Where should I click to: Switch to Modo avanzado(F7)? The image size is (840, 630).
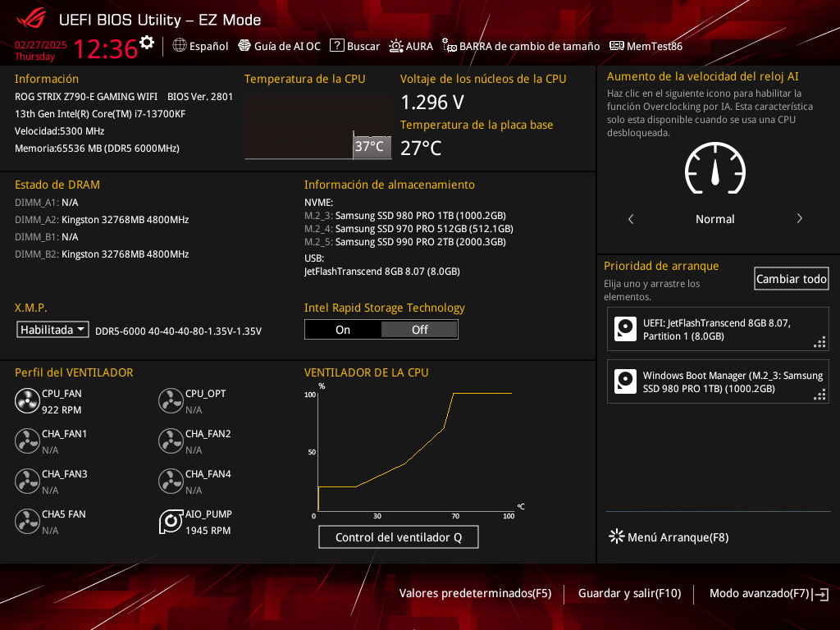759,593
